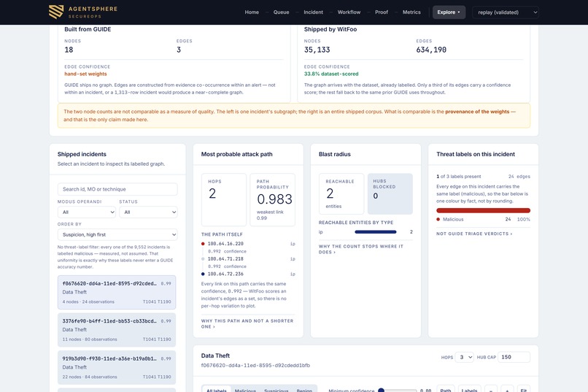Image resolution: width=588 pixels, height=392 pixels.
Task: Open the Explore dropdown menu
Action: 449,12
